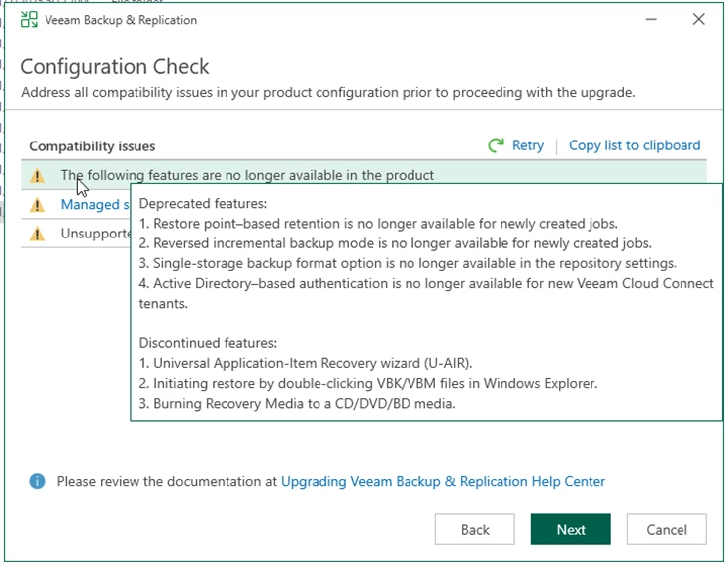Click warning icon beside 'following features' issue

[38, 176]
